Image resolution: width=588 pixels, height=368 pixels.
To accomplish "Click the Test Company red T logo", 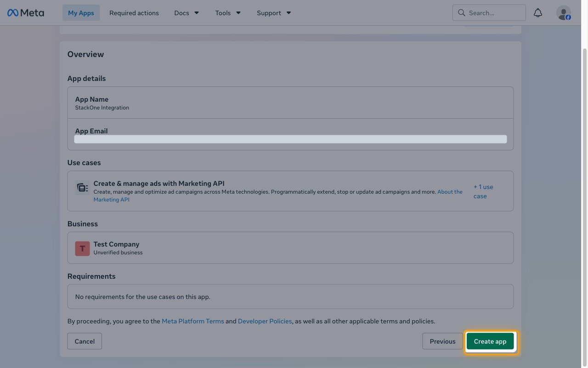I will coord(82,248).
